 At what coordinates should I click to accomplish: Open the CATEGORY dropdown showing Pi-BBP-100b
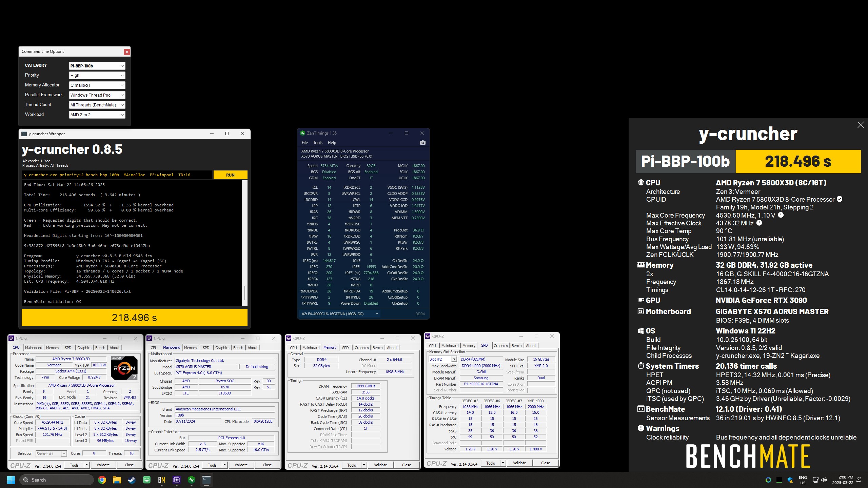97,66
